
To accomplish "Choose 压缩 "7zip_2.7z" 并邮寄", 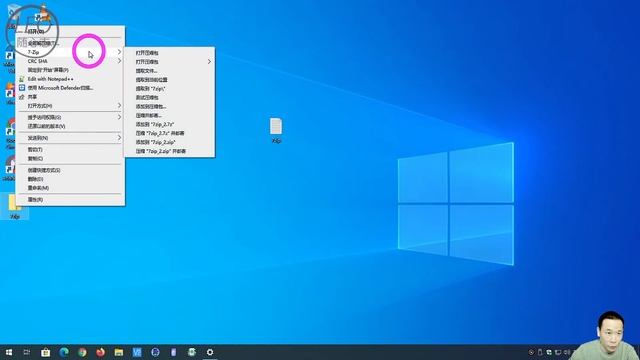I will [170, 133].
